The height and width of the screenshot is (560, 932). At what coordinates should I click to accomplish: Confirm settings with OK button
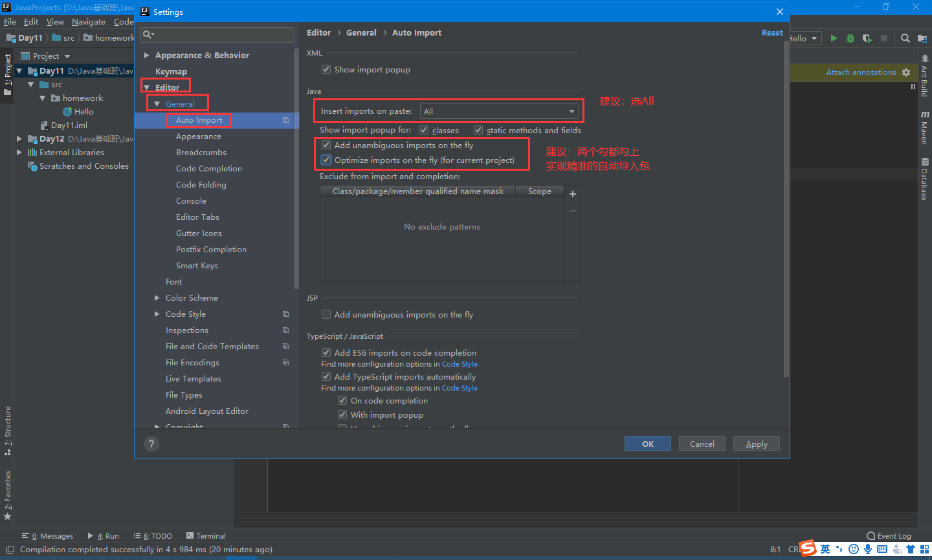pyautogui.click(x=648, y=444)
